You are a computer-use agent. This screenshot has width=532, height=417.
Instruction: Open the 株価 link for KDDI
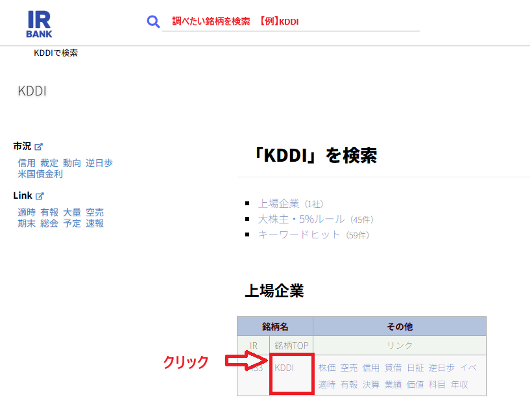pos(327,368)
